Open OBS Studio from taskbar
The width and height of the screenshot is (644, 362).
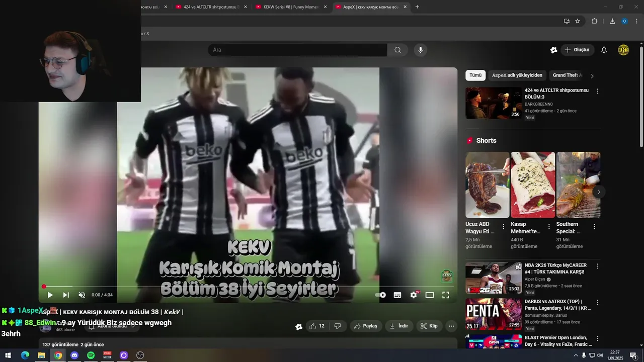pyautogui.click(x=140, y=355)
